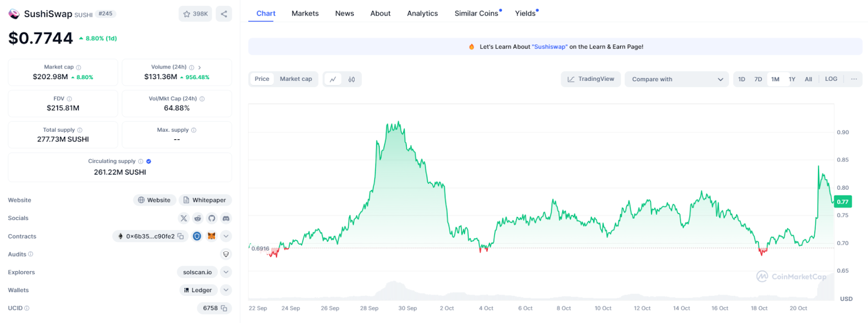Expand the Explorers dropdown next to solscan.io
868x323 pixels.
226,272
